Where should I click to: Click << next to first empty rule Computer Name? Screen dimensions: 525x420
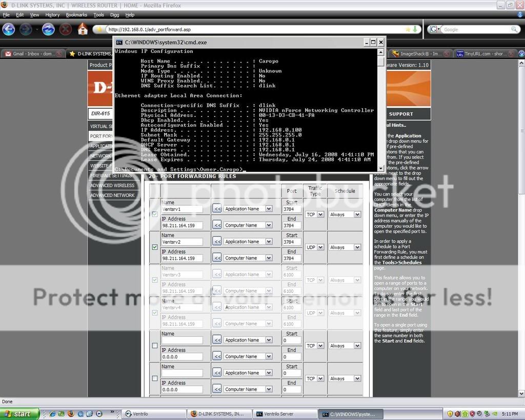[x=217, y=356]
